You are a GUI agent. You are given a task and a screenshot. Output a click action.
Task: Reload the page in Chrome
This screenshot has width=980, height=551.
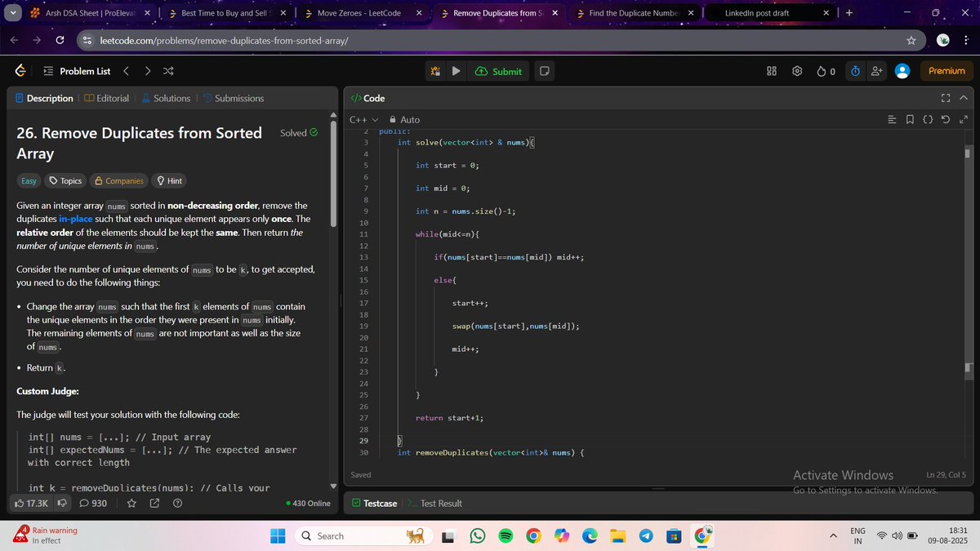tap(60, 40)
